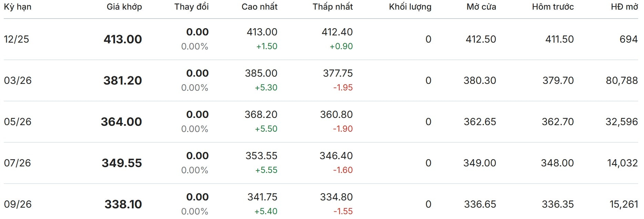
Task: Click the "Kỳ hạn" column header
Action: [18, 7]
